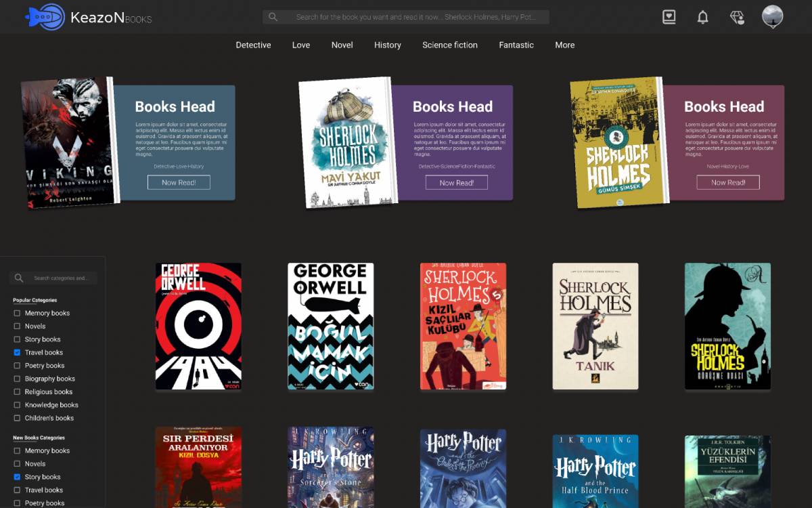The height and width of the screenshot is (508, 812).
Task: Open the notifications bell icon
Action: (702, 17)
